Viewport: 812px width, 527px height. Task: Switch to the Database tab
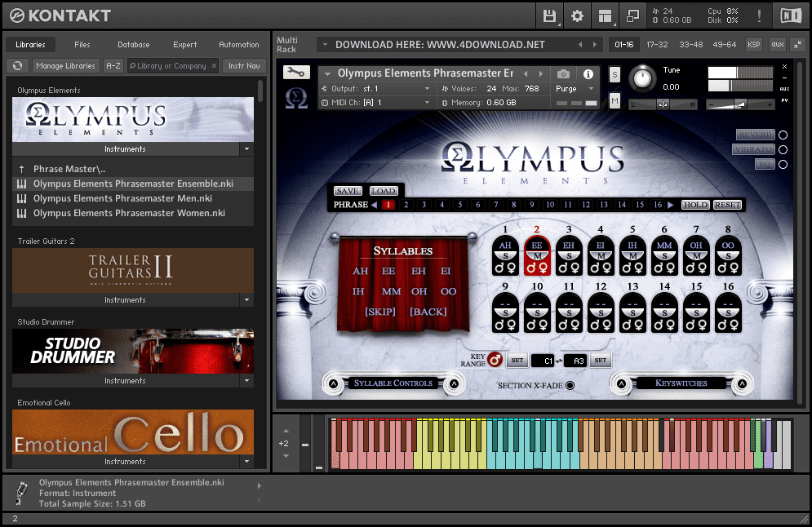134,45
